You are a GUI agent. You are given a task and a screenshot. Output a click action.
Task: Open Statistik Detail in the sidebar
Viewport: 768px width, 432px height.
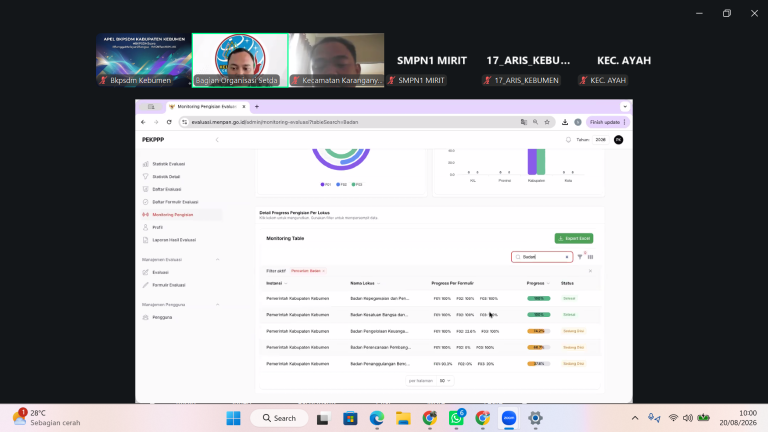166,177
